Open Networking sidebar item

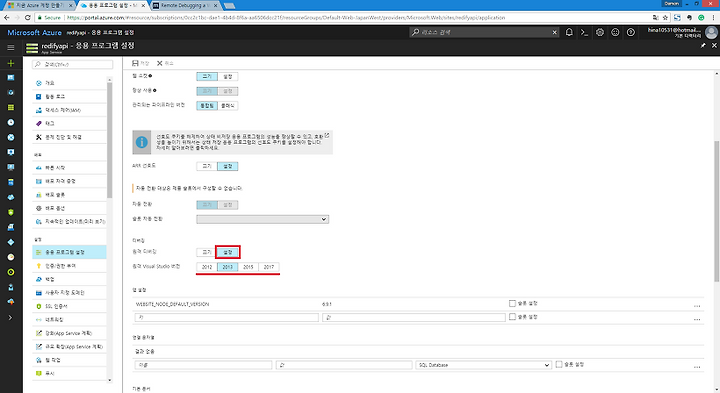tap(69, 320)
